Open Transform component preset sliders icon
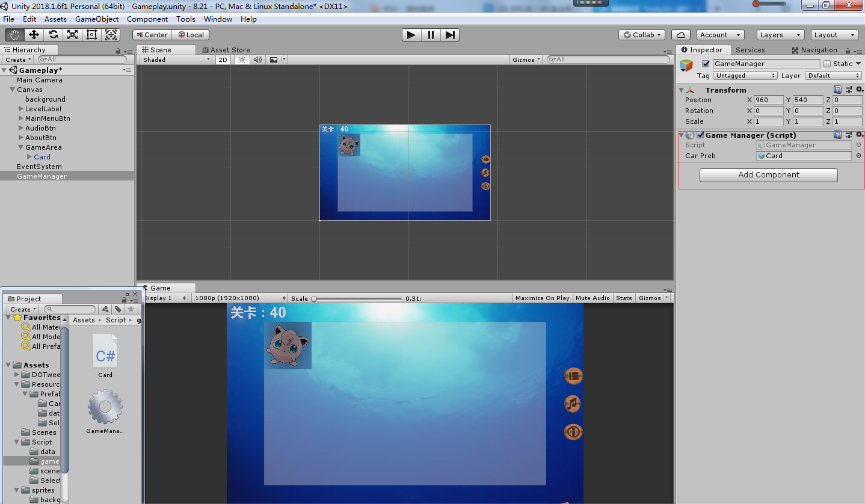 pyautogui.click(x=849, y=90)
